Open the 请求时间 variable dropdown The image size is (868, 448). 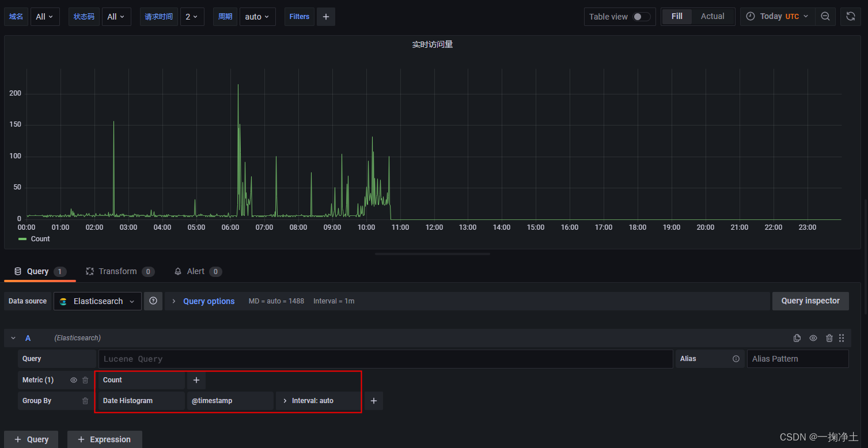coord(192,17)
